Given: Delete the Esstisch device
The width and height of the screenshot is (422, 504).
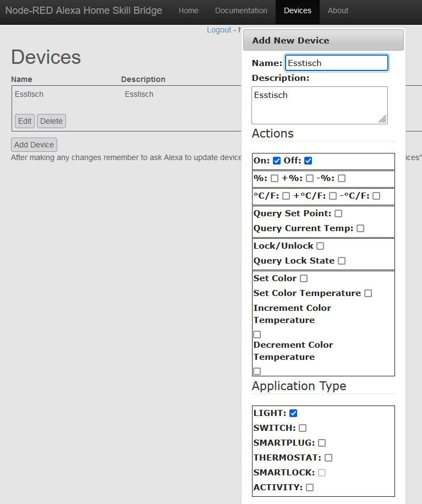Looking at the screenshot, I should pos(51,121).
